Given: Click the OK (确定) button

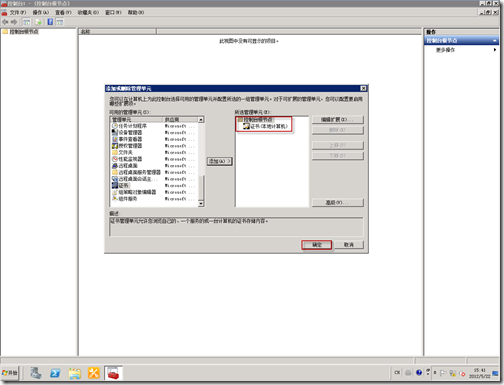Looking at the screenshot, I should point(317,245).
